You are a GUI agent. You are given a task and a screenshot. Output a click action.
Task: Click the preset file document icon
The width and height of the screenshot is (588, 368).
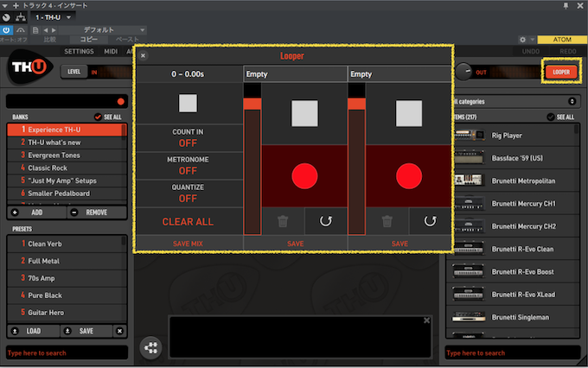click(35, 30)
